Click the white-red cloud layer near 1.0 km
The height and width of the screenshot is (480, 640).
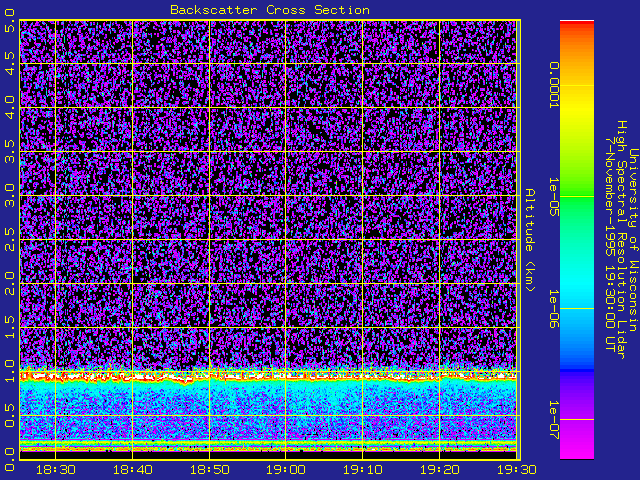(268, 376)
